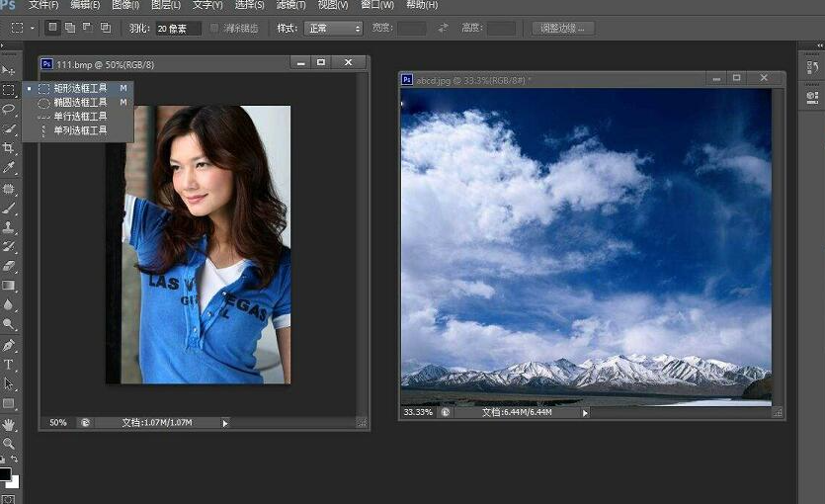The width and height of the screenshot is (825, 504).
Task: Pick the Crop tool
Action: coord(9,148)
